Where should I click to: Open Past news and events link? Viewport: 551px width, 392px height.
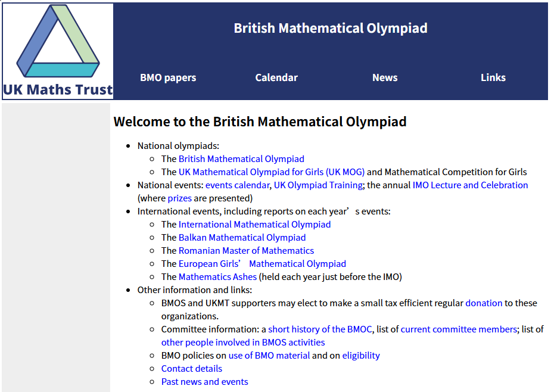click(x=204, y=382)
